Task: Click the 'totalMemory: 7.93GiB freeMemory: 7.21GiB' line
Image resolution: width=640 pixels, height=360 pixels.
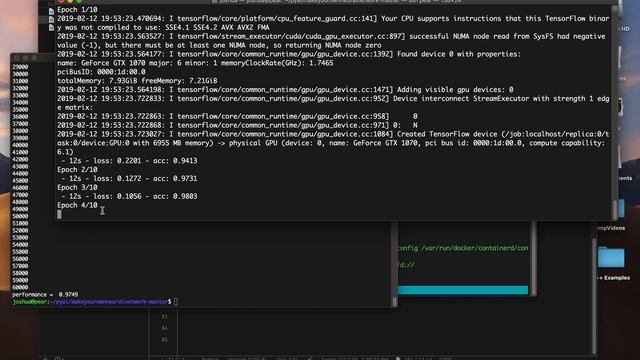Action: [137, 81]
